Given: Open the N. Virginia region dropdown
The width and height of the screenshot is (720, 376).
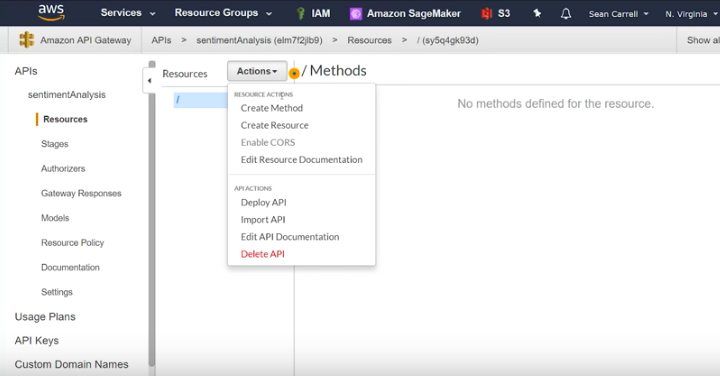Looking at the screenshot, I should (691, 14).
